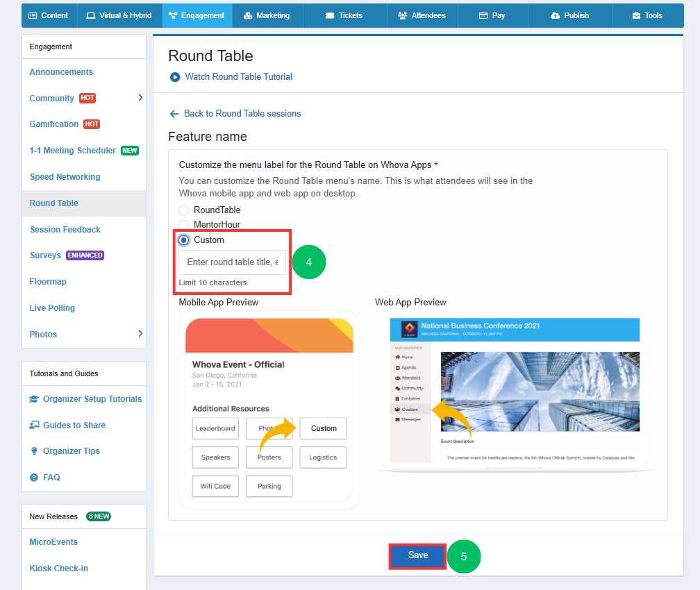Click the HOT badge beside Gamification
This screenshot has height=590, width=700.
pyautogui.click(x=92, y=124)
